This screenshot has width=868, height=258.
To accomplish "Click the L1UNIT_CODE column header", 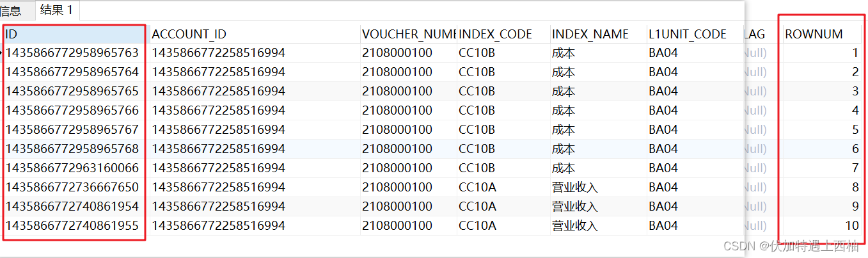I will point(695,34).
